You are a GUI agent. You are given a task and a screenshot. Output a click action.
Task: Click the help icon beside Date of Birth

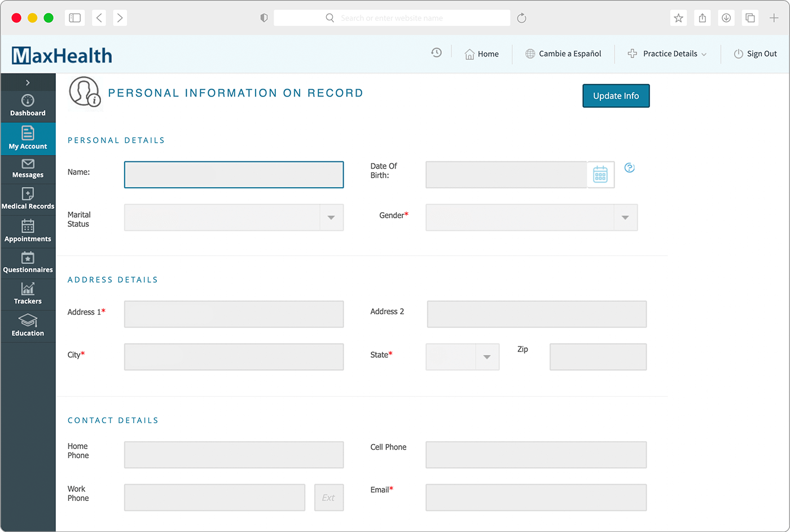(x=630, y=168)
